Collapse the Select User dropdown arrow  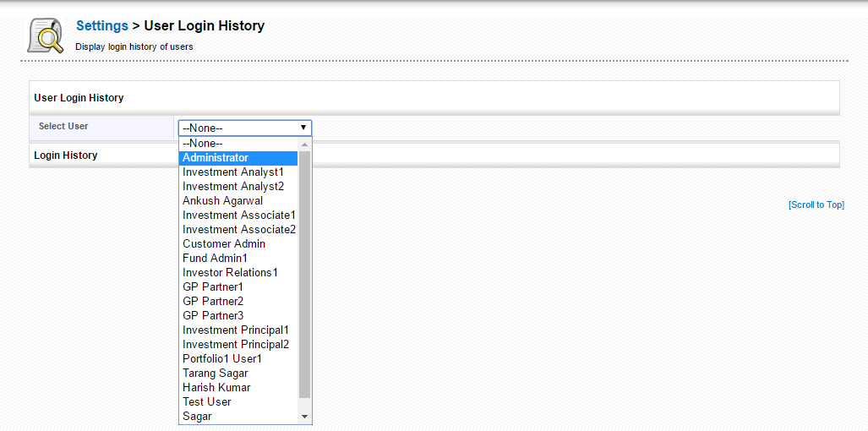pyautogui.click(x=303, y=128)
